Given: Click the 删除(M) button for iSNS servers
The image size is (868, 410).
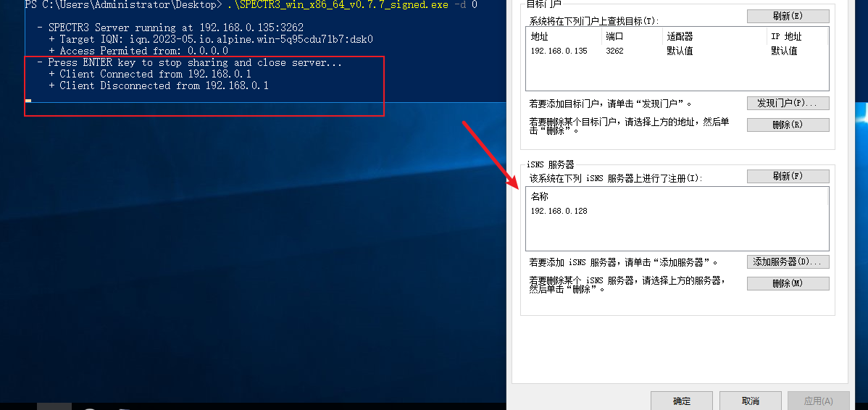Looking at the screenshot, I should (x=788, y=283).
